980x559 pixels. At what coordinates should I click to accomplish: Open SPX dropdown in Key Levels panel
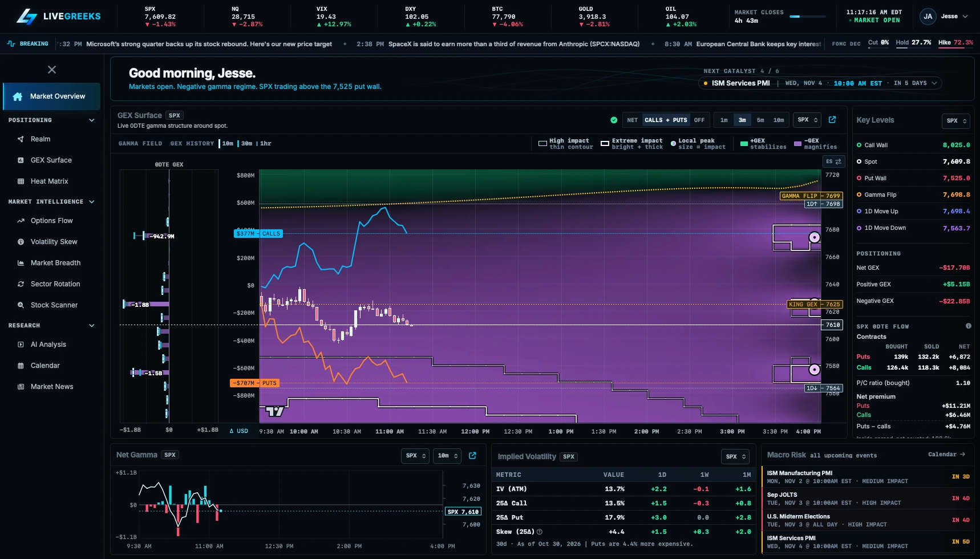(x=956, y=121)
